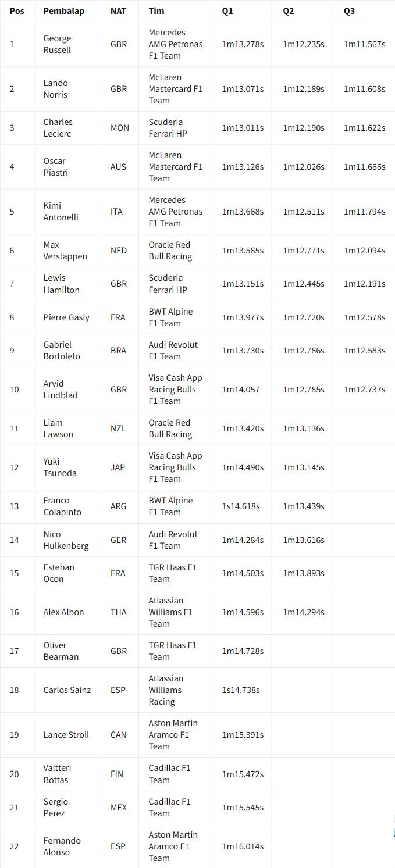Select Alex Albon's Q2 time 1m14.294s
395x868 pixels.
tap(304, 612)
